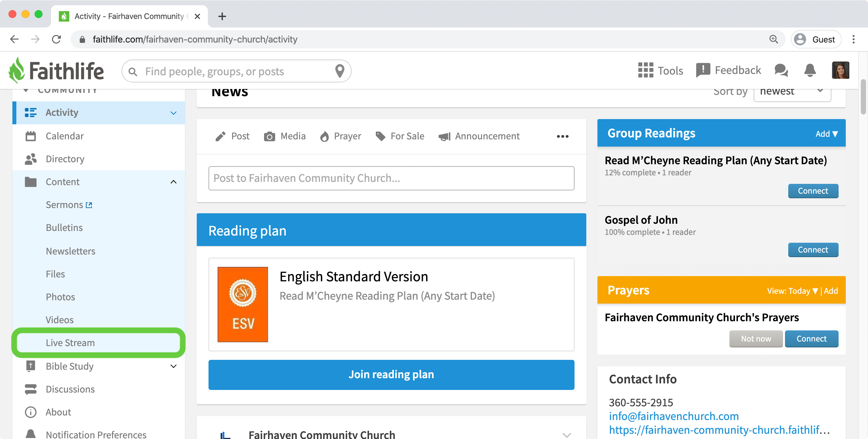Screen dimensions: 868x439
Task: Open the fairhaven-community-church.faithlife website link
Action: [719, 430]
